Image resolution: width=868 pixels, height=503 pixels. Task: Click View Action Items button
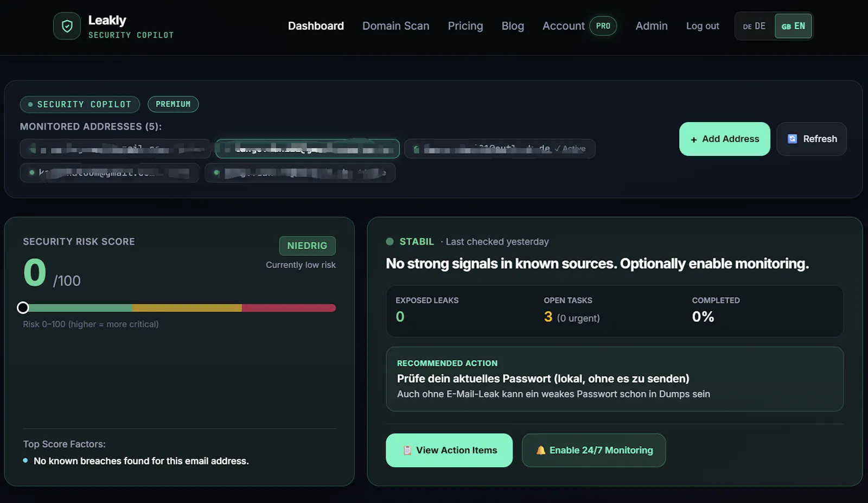pos(449,450)
